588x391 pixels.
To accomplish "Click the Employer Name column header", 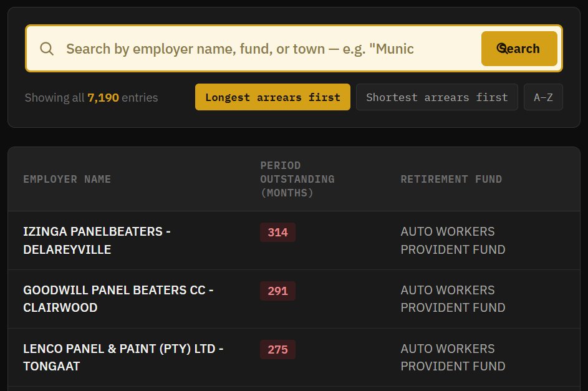I will tap(67, 179).
